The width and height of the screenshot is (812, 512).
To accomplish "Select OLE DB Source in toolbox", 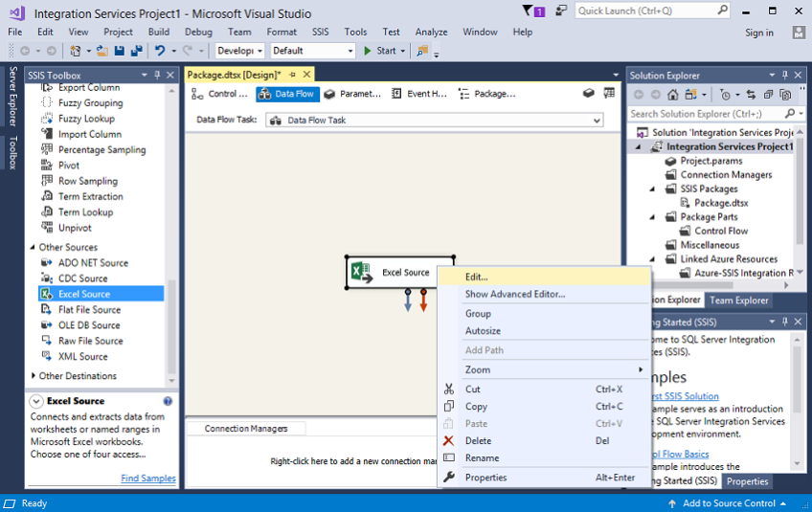I will (x=101, y=325).
